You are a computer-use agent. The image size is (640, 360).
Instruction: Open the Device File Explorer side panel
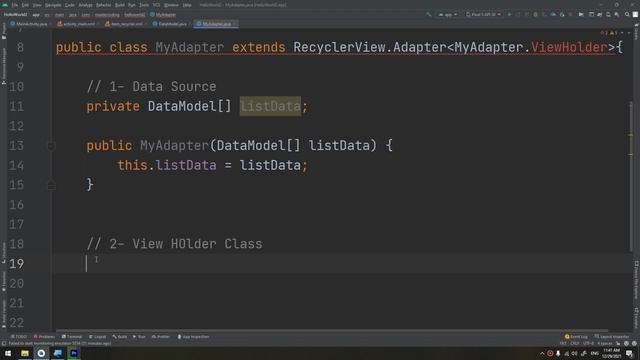(x=636, y=281)
